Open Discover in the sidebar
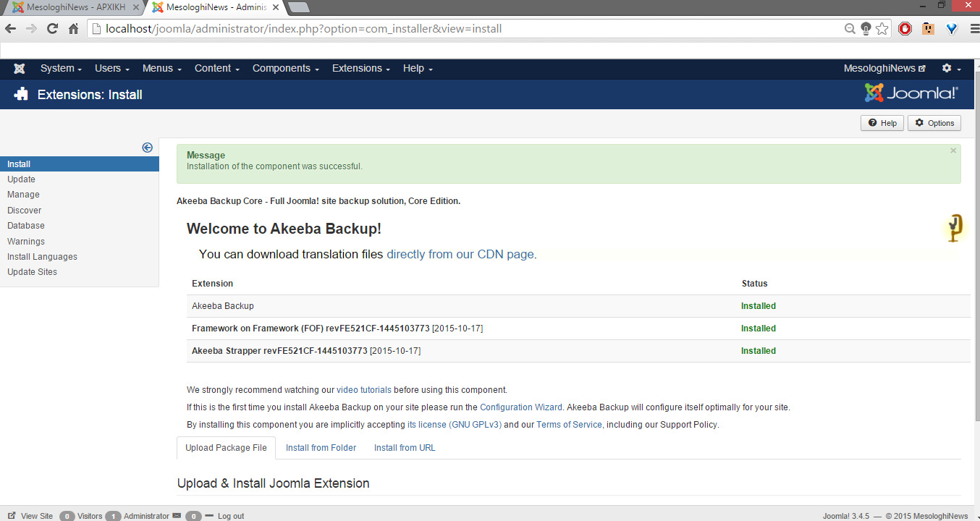Image resolution: width=980 pixels, height=521 pixels. (25, 211)
